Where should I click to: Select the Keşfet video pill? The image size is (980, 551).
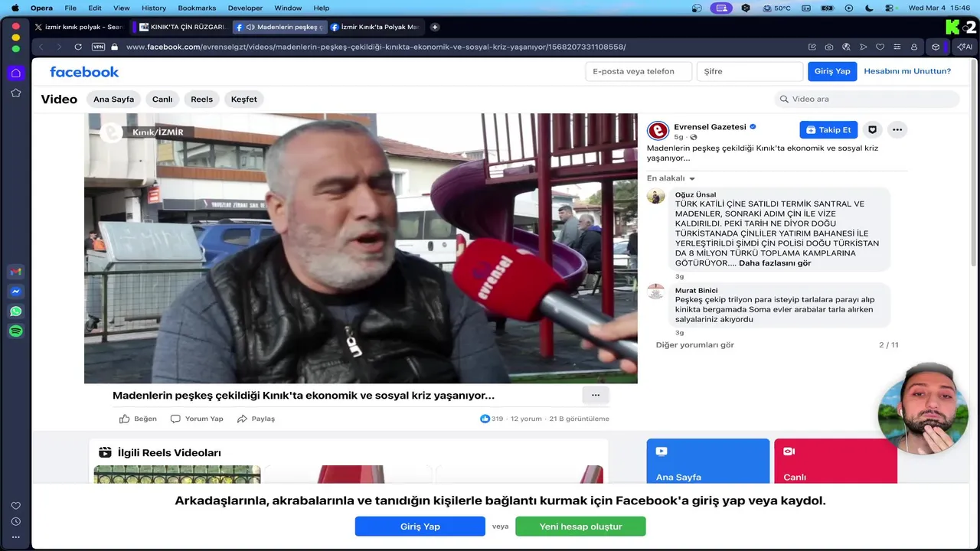244,99
